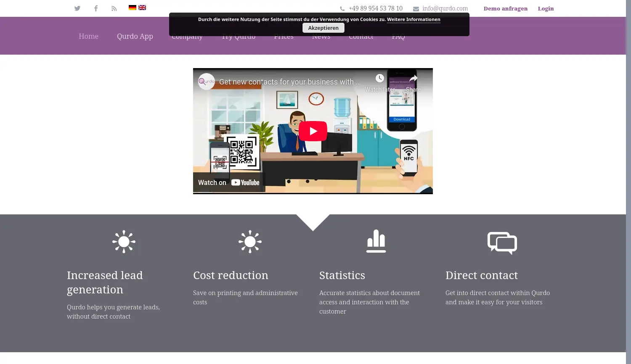Accept cookies with Akzeptieren button
Viewport: 631px width, 364px height.
(x=323, y=28)
